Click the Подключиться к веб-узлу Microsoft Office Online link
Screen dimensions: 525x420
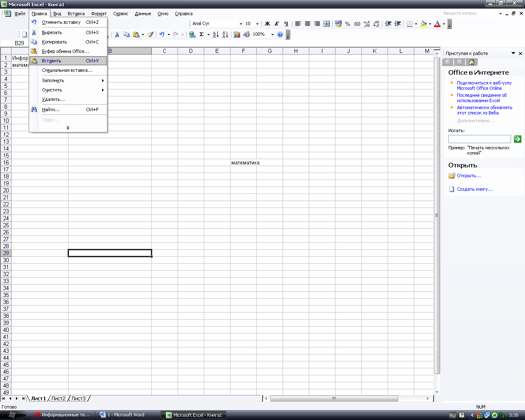click(484, 85)
